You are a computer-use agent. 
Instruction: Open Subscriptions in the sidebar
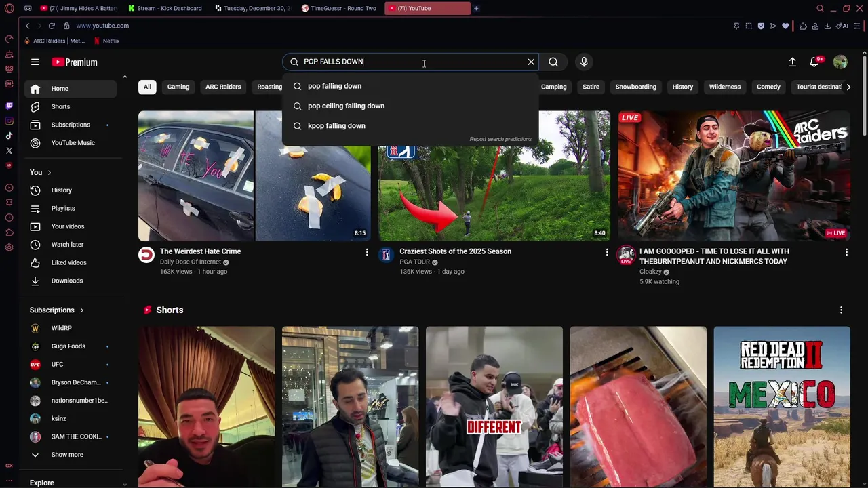click(71, 125)
